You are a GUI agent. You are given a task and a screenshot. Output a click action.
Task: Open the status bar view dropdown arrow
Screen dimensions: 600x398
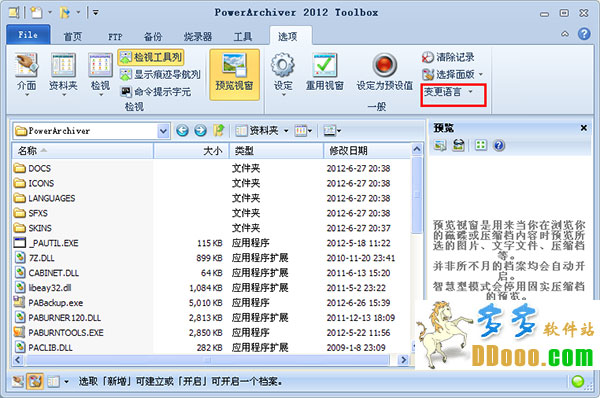[x=67, y=382]
